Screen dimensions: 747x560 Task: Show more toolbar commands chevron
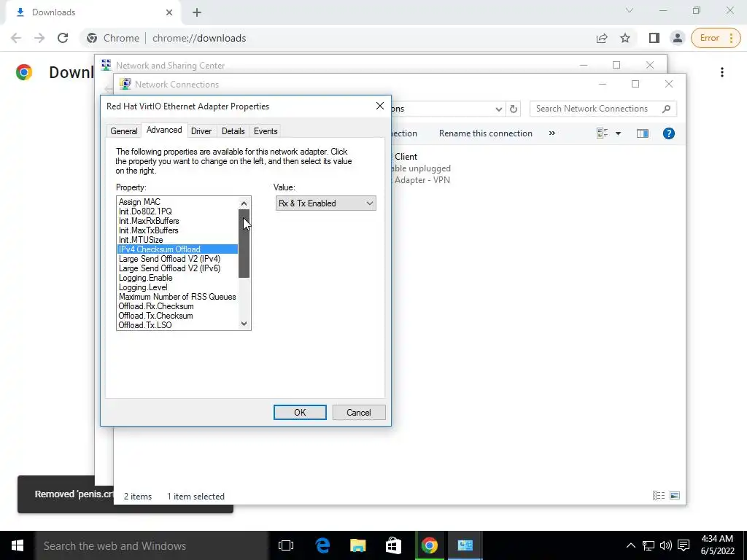point(551,133)
